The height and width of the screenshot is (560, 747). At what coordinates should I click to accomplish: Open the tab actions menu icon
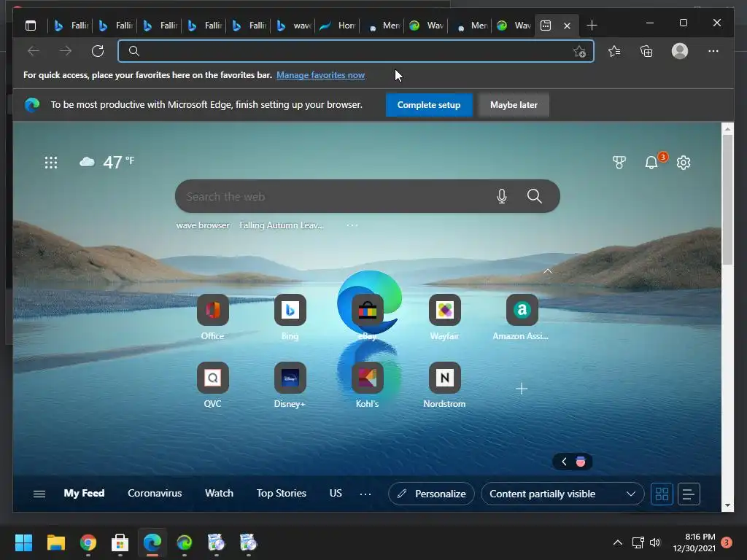[x=31, y=26]
